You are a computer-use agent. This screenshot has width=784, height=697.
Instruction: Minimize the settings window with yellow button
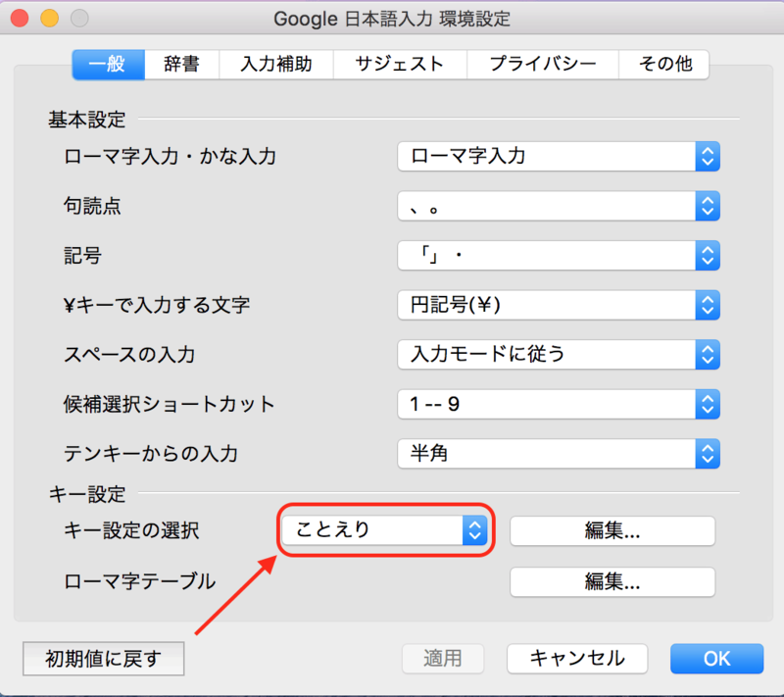pos(50,19)
